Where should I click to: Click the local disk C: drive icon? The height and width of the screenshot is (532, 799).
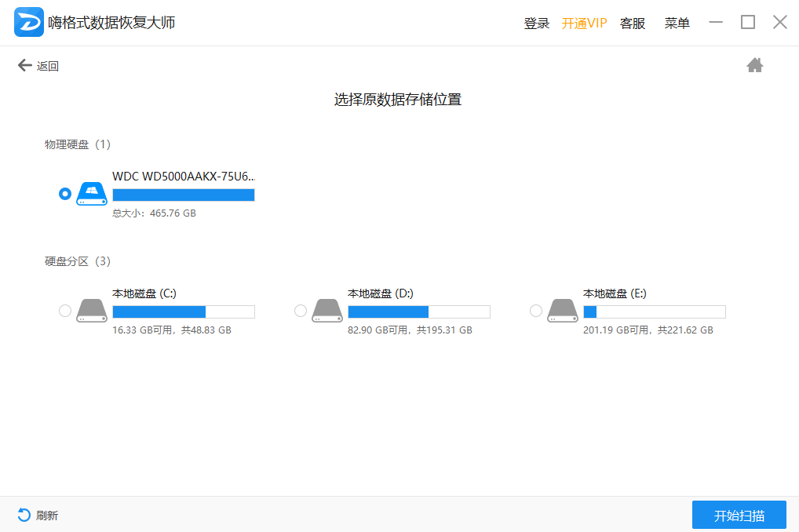91,311
